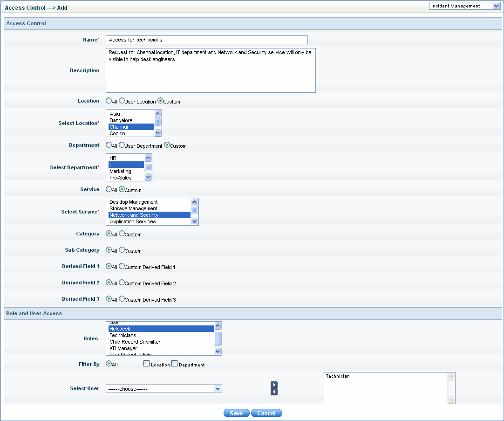Save the access control settings
The height and width of the screenshot is (421, 504).
(236, 414)
